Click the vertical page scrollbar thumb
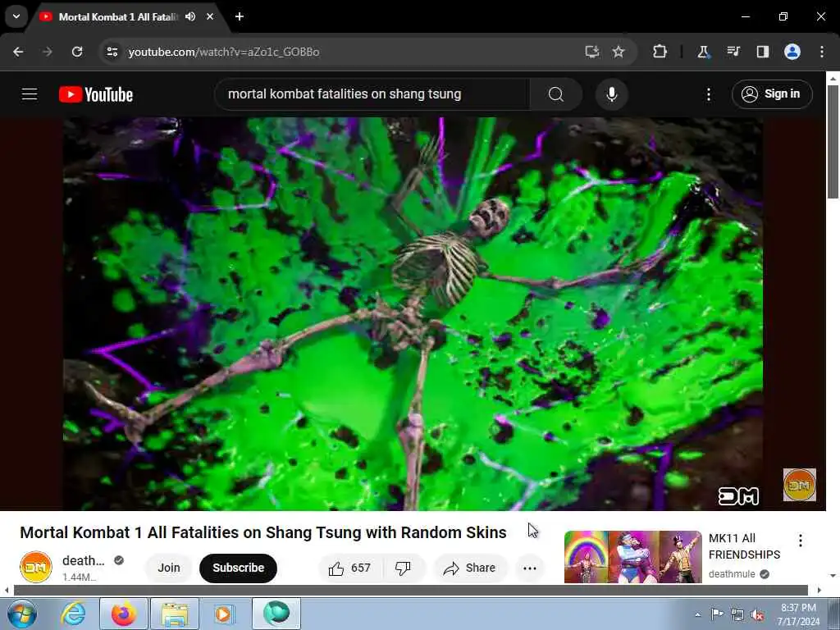The width and height of the screenshot is (840, 630). point(833,142)
